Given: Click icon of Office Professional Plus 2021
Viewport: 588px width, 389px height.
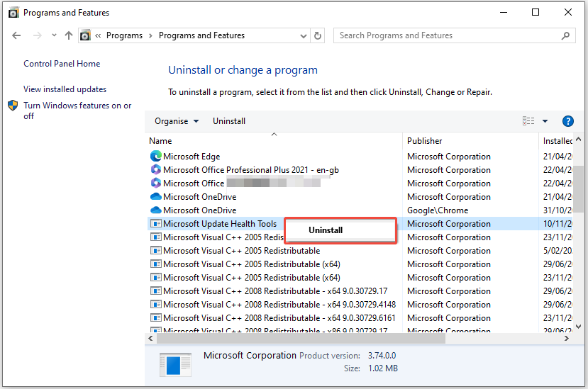Looking at the screenshot, I should (155, 169).
